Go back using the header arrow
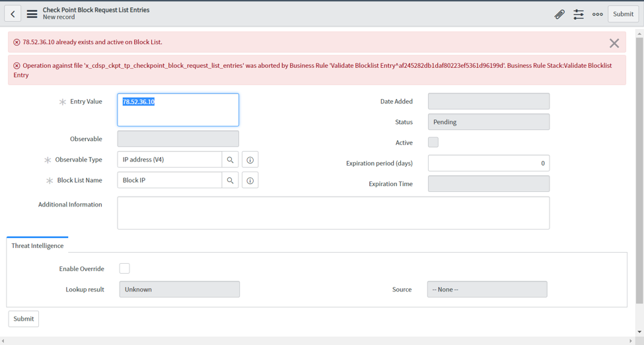644x345 pixels. (13, 14)
